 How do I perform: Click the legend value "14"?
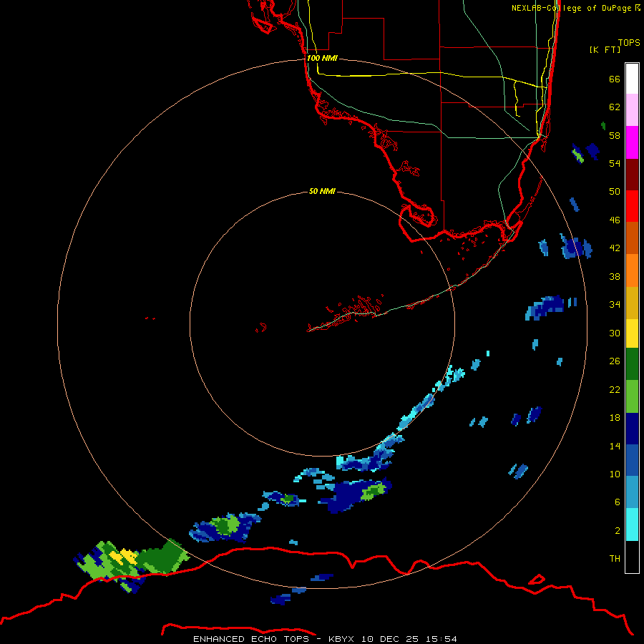(615, 446)
